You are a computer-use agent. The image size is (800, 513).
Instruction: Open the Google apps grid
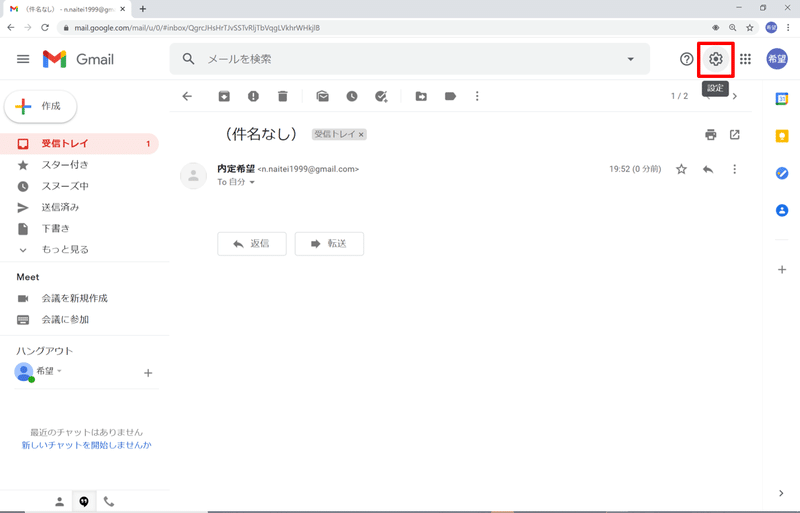[745, 59]
